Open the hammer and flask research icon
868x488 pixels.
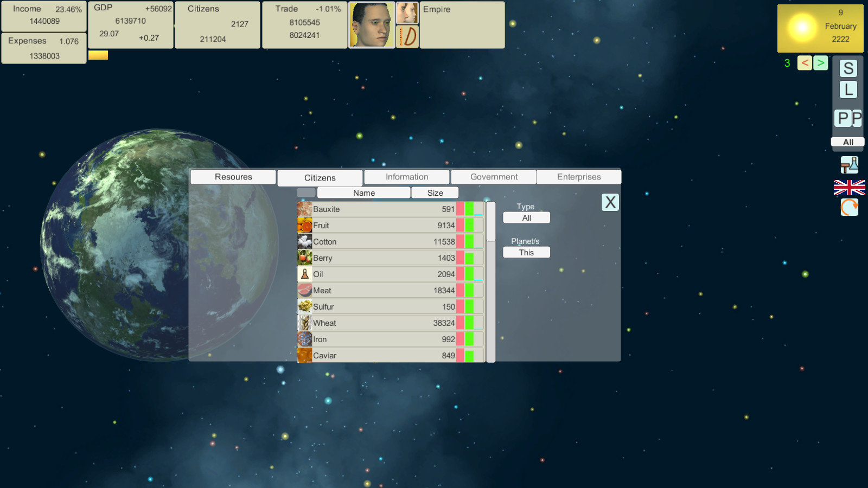click(849, 165)
